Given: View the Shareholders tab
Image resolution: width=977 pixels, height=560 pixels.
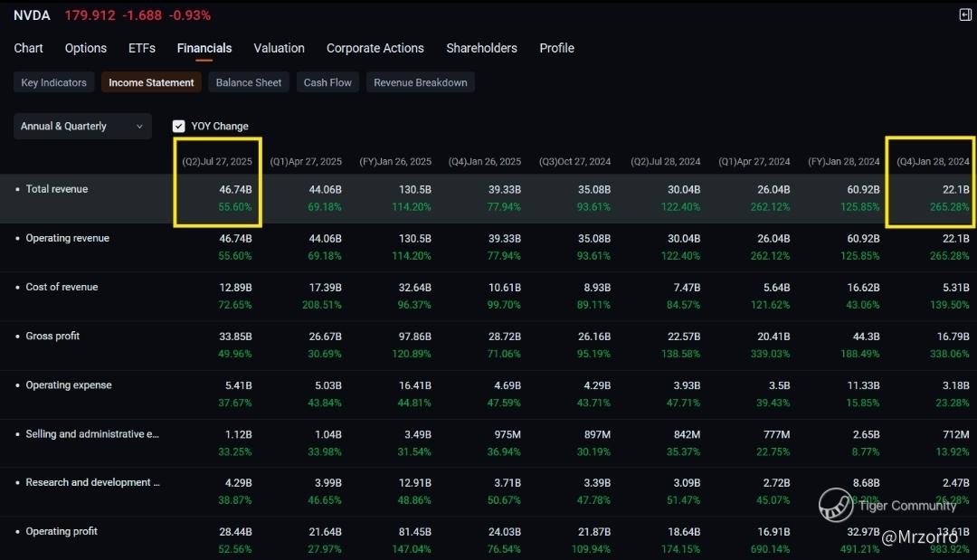Looking at the screenshot, I should point(481,48).
